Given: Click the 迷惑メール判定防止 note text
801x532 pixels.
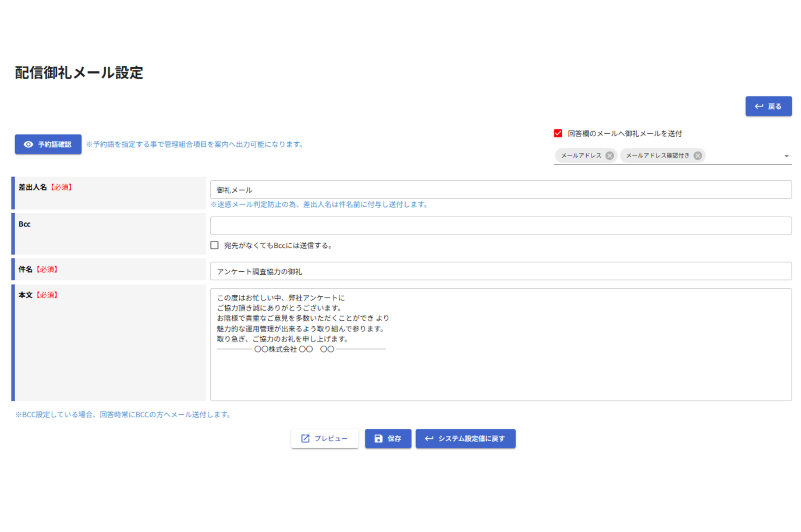Looking at the screenshot, I should [x=320, y=204].
